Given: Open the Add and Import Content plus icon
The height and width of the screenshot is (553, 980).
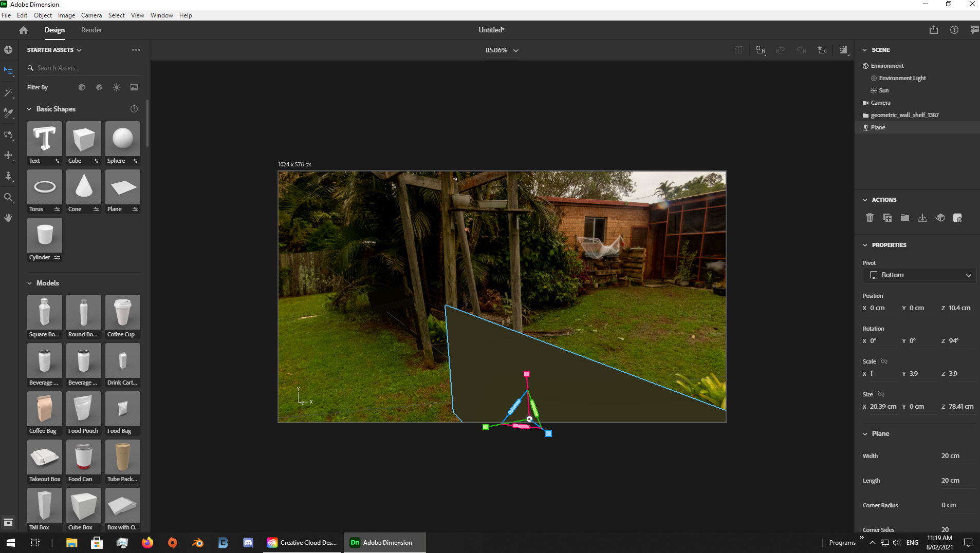Looking at the screenshot, I should (8, 50).
